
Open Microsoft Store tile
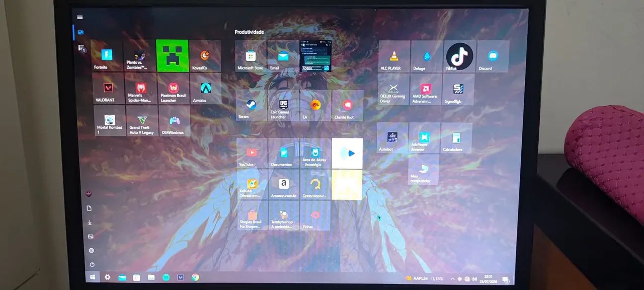click(x=251, y=56)
